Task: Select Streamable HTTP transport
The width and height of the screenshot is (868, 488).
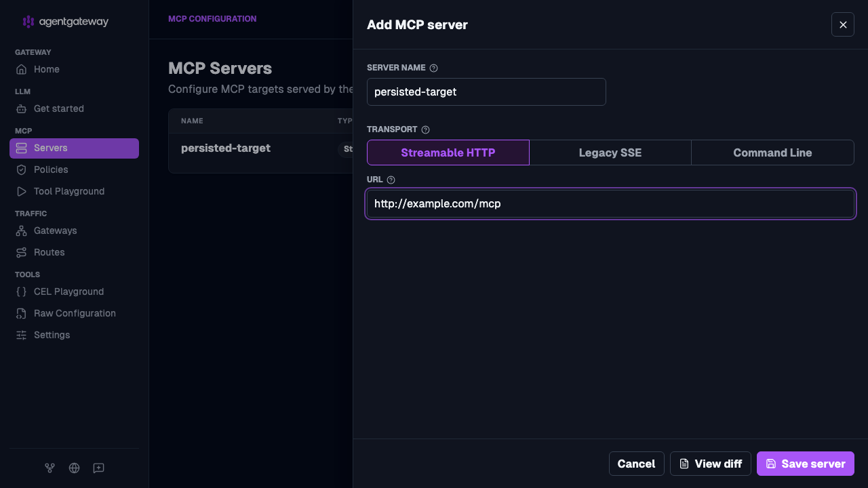Action: click(x=448, y=152)
